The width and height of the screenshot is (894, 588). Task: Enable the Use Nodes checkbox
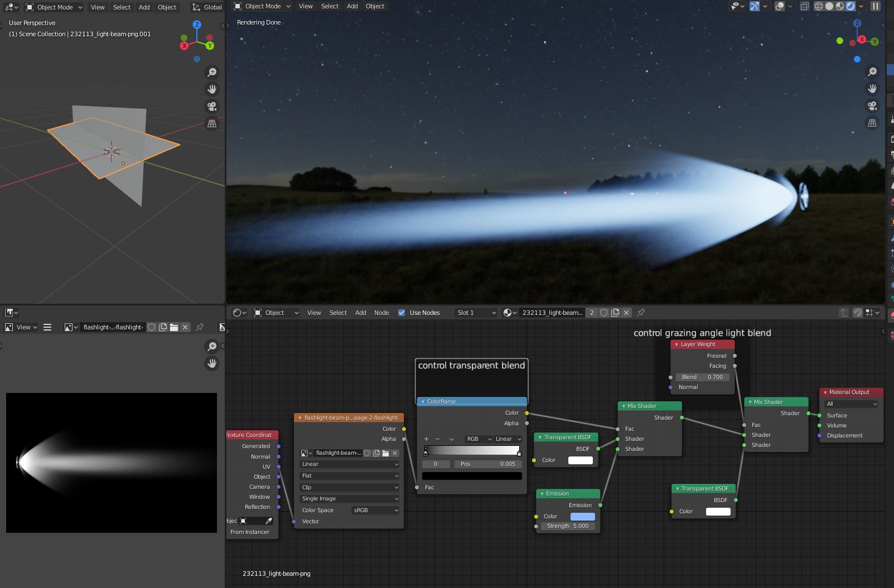point(402,313)
